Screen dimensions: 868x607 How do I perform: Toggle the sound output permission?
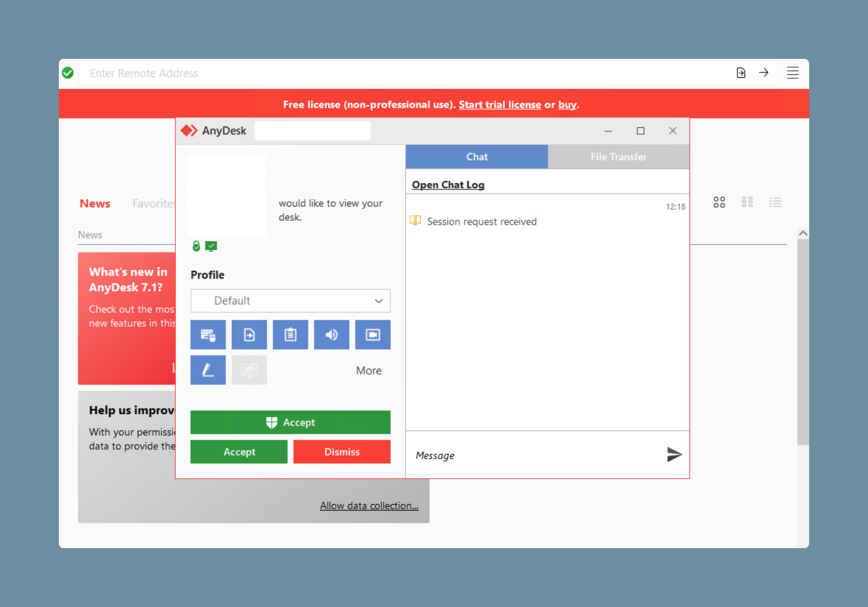(331, 334)
